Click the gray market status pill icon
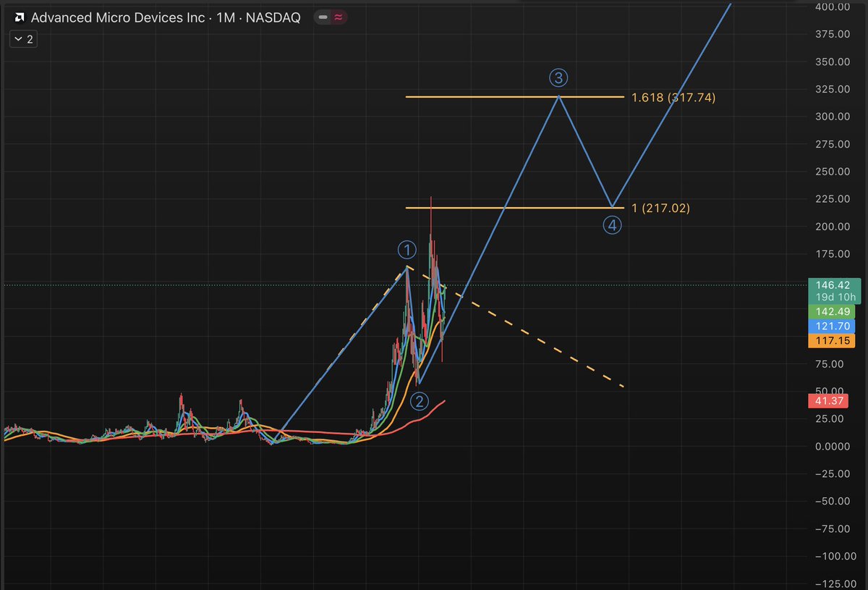The width and height of the screenshot is (868, 590). (323, 17)
